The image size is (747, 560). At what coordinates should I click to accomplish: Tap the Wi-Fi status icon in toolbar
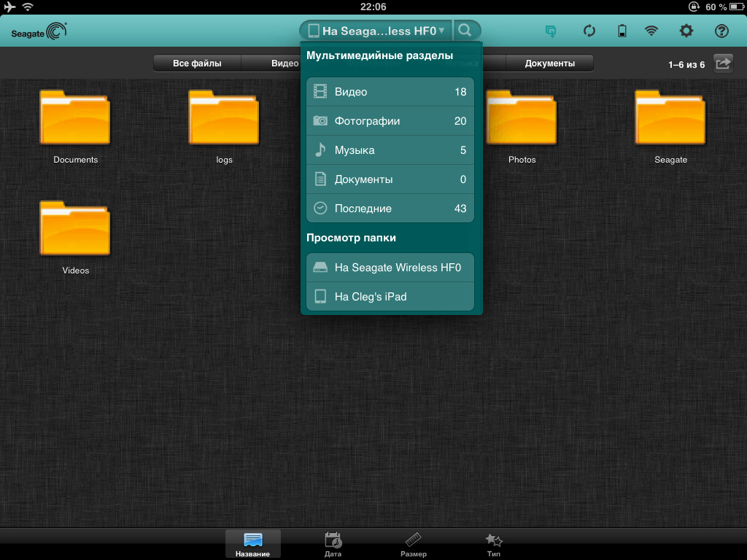(x=651, y=31)
